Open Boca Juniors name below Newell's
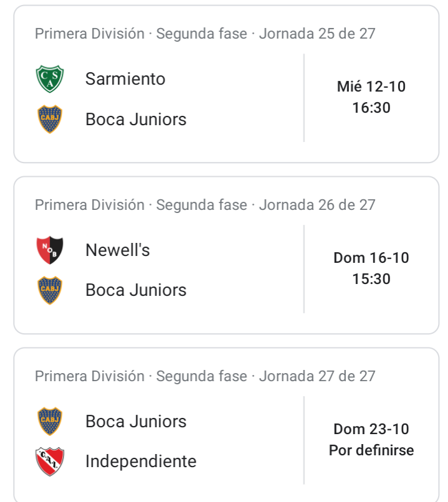The width and height of the screenshot is (448, 502). 136,290
